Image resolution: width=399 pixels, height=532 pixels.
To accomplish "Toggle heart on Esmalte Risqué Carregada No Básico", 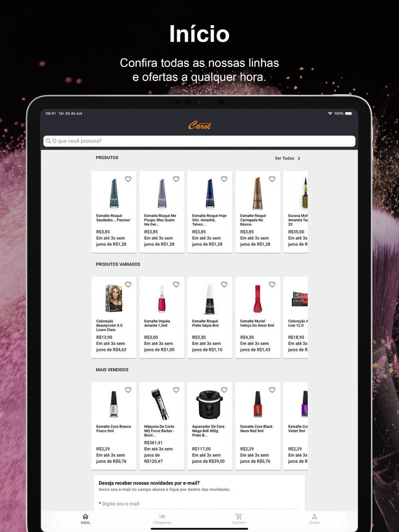I will (272, 179).
